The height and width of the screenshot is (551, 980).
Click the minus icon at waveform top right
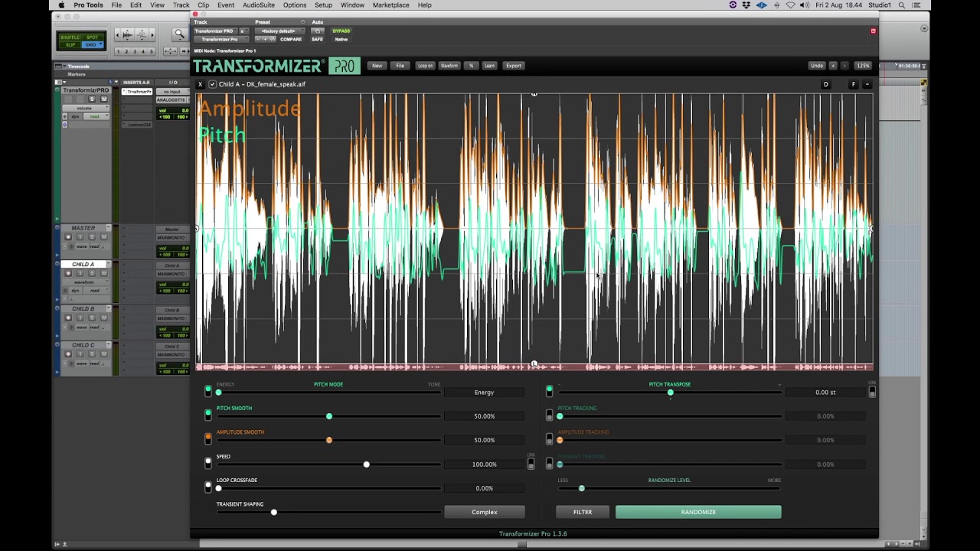pyautogui.click(x=867, y=84)
